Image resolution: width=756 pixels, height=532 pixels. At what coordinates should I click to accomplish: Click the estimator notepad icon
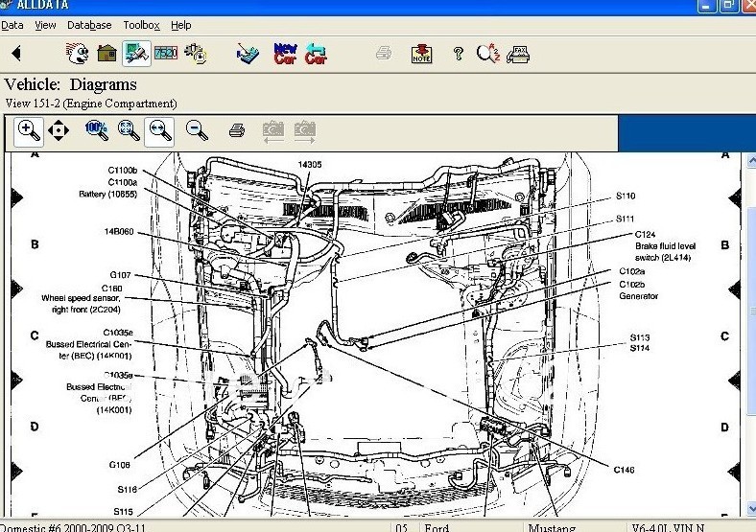click(248, 54)
